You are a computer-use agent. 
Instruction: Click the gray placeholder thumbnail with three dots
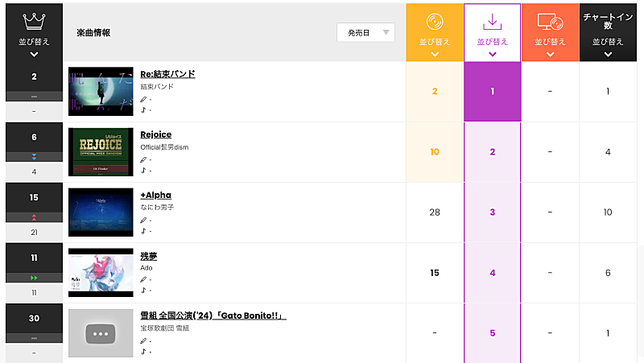pyautogui.click(x=101, y=333)
